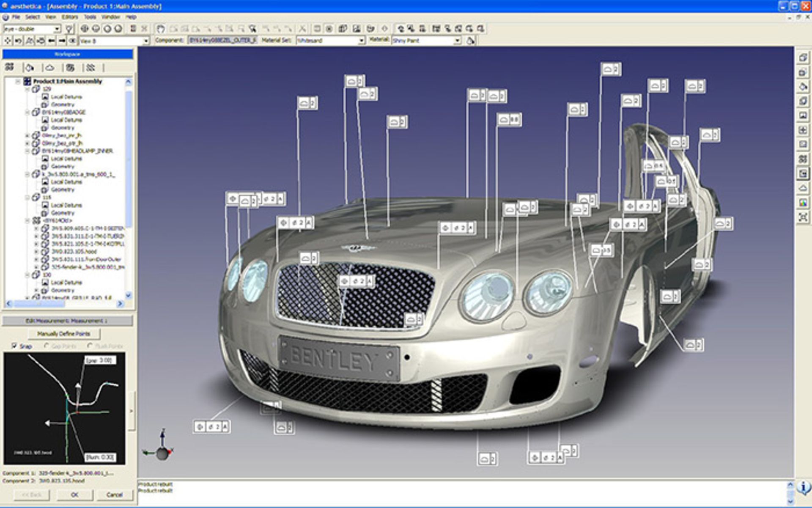Click the arrow-with-magnifier select tool icon

click(252, 29)
